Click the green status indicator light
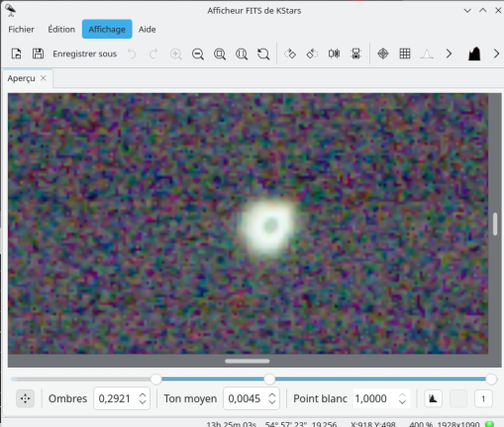 tap(490, 424)
